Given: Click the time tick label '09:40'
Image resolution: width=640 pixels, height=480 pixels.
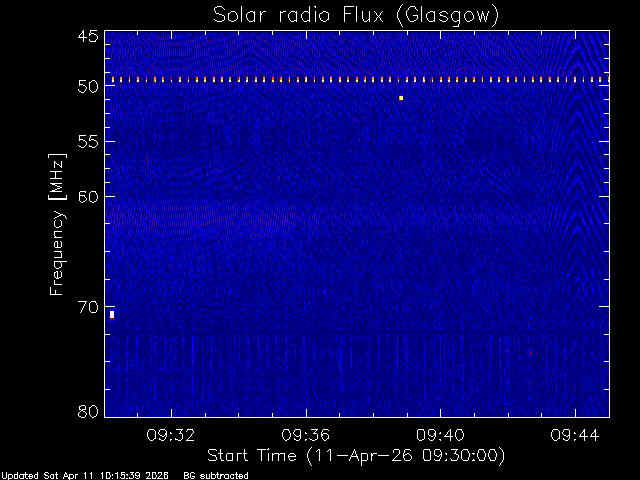Looking at the screenshot, I should (440, 435).
